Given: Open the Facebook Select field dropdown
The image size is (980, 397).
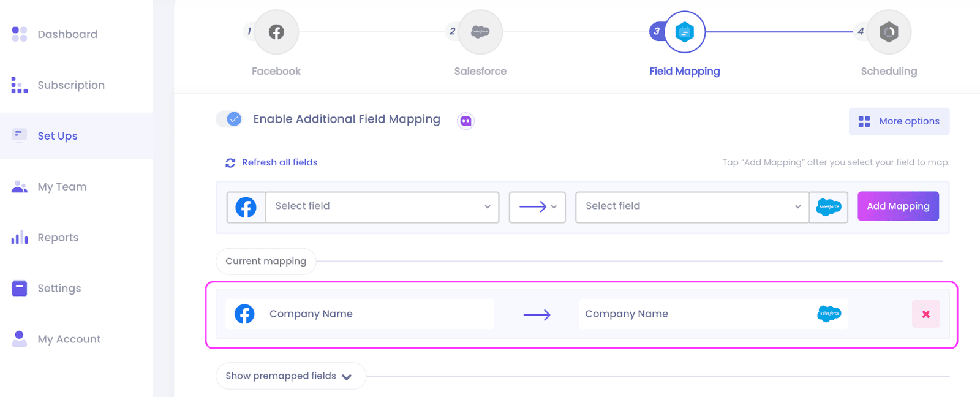Looking at the screenshot, I should pyautogui.click(x=382, y=206).
